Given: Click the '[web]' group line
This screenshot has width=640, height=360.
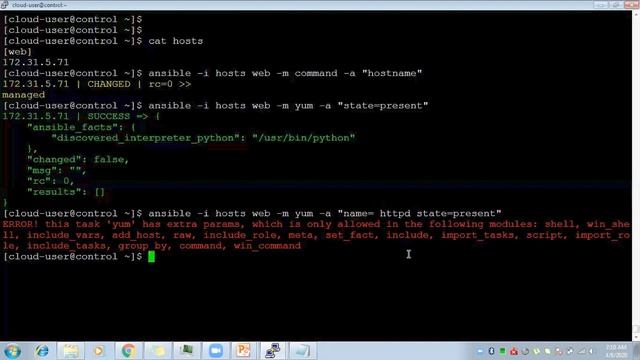Looking at the screenshot, I should click(17, 52).
